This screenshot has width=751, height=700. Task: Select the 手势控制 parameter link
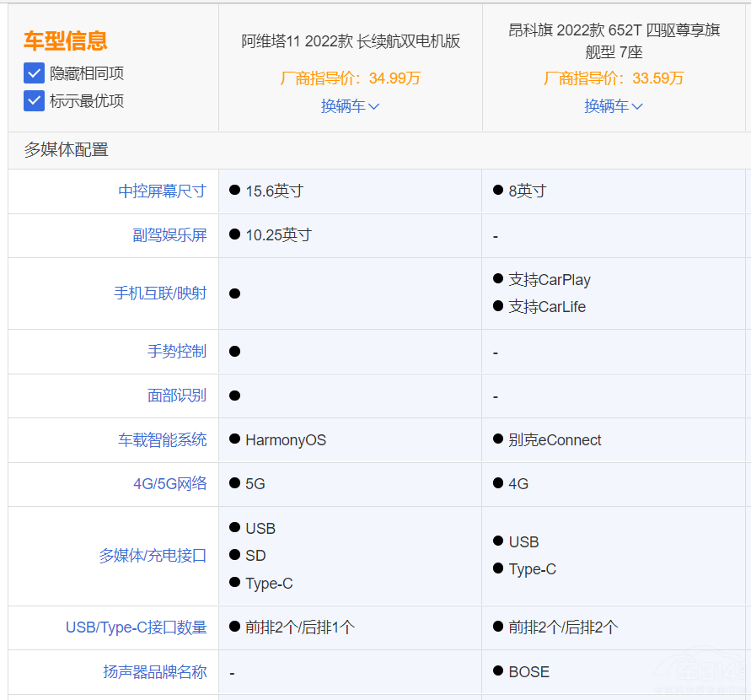coord(177,352)
